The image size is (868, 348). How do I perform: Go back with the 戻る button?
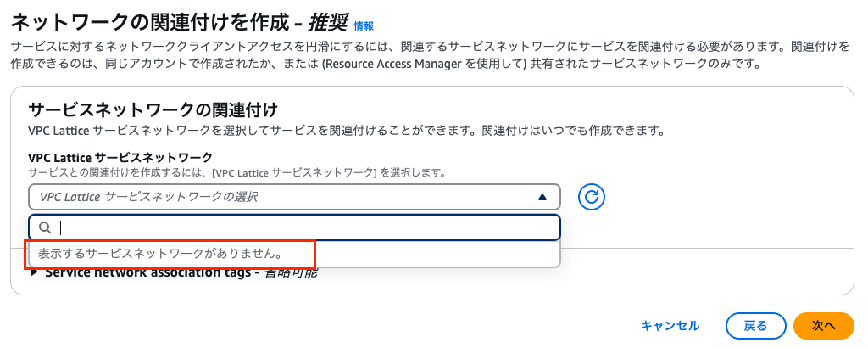pyautogui.click(x=755, y=326)
